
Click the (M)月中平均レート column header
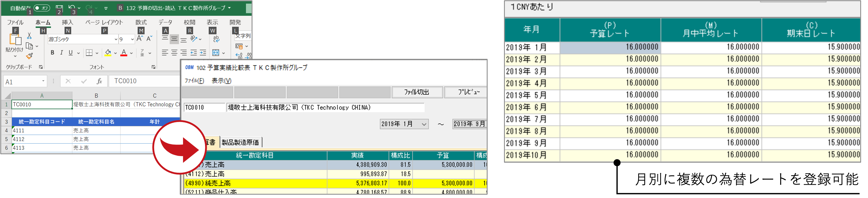coord(711,30)
